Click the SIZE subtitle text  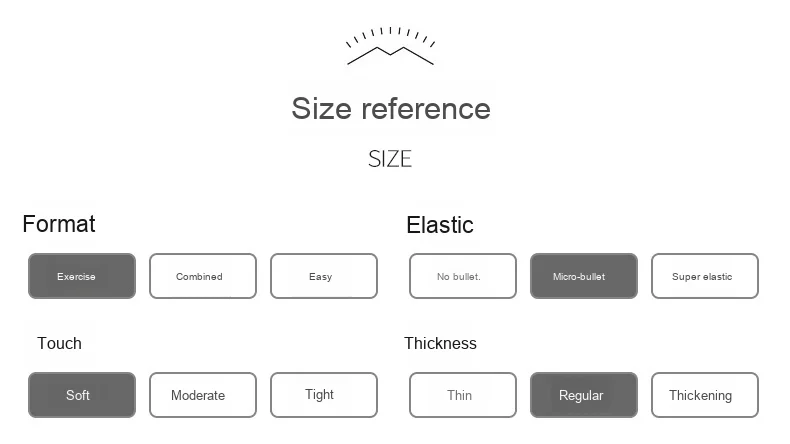390,159
